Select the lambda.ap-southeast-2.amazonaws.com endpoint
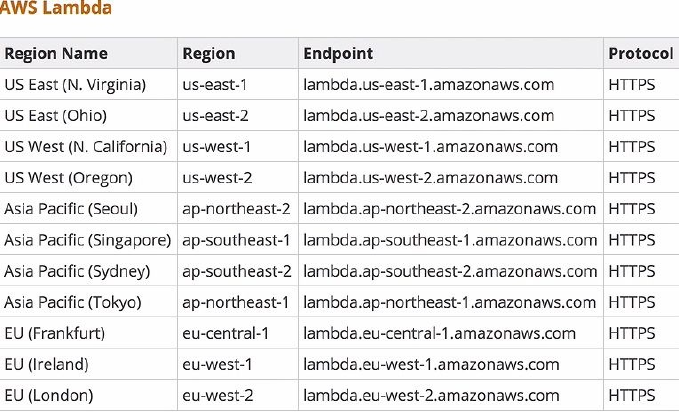This screenshot has height=412, width=679. [450, 271]
